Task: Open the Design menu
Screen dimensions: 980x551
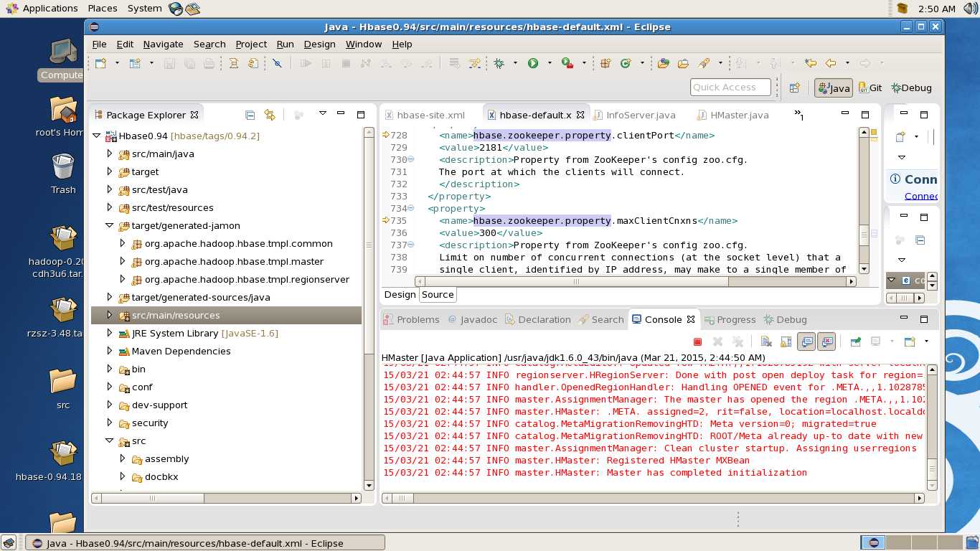Action: click(x=319, y=44)
